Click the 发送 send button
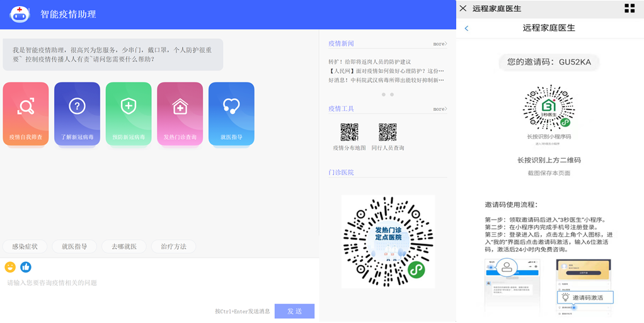 [294, 311]
